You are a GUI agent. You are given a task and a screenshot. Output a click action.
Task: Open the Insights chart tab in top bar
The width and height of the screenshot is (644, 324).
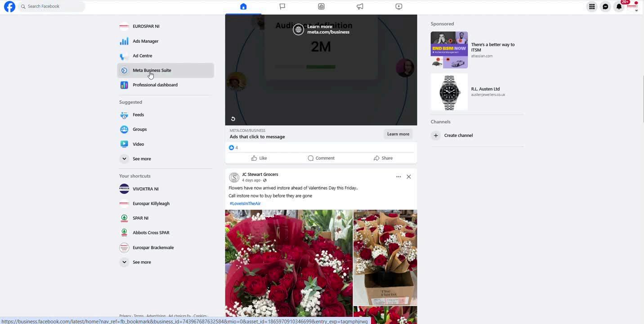pyautogui.click(x=321, y=6)
